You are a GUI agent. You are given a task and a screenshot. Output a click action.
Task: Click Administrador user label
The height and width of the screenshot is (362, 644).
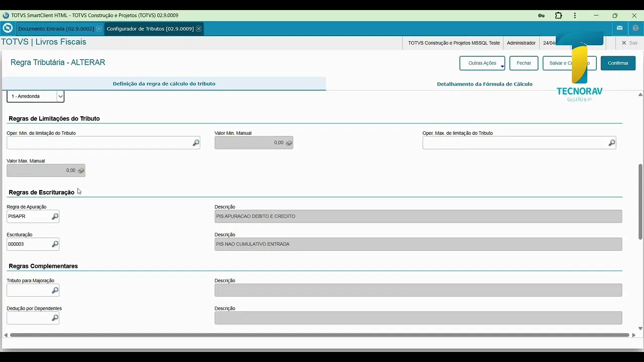pyautogui.click(x=521, y=43)
